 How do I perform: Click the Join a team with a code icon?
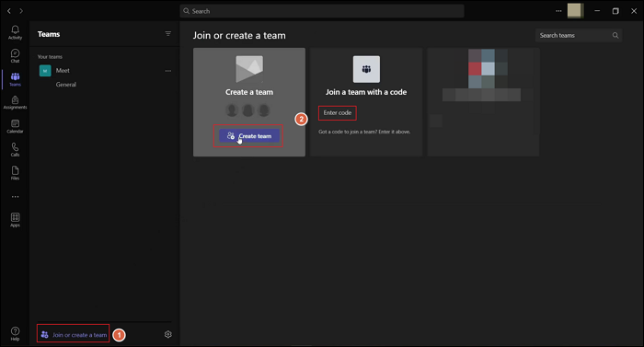click(366, 69)
